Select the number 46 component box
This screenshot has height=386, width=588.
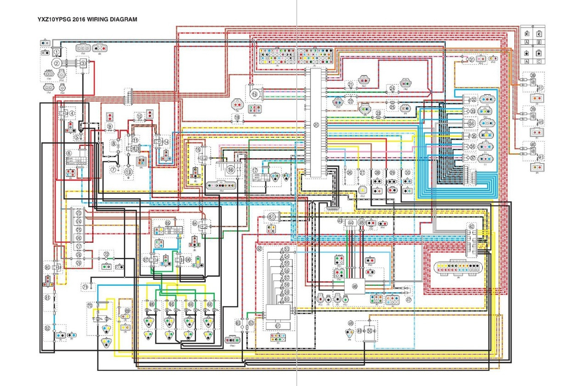click(354, 285)
